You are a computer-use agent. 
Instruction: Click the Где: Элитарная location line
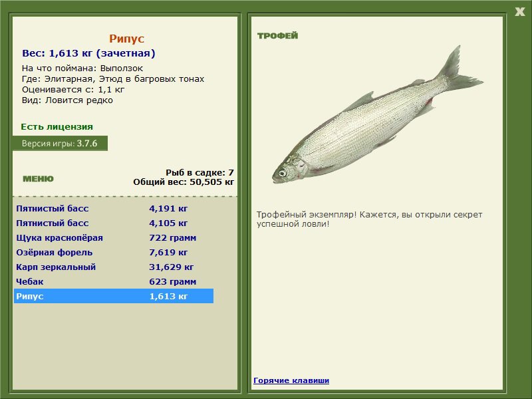[113, 79]
